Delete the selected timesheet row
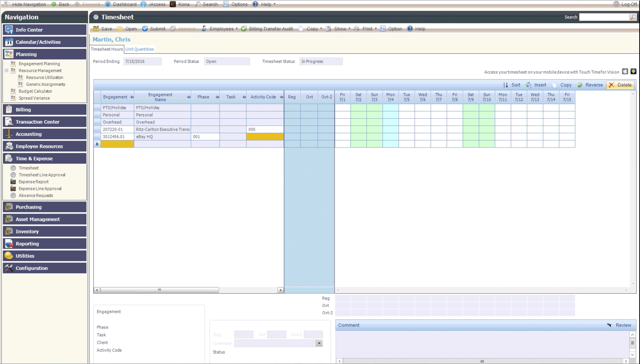The image size is (640, 364). (x=620, y=85)
